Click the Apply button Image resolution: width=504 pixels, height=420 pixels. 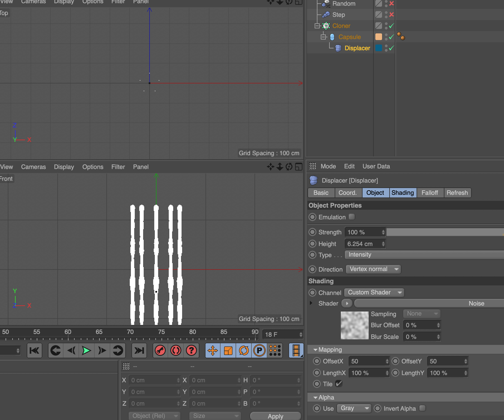pos(275,416)
